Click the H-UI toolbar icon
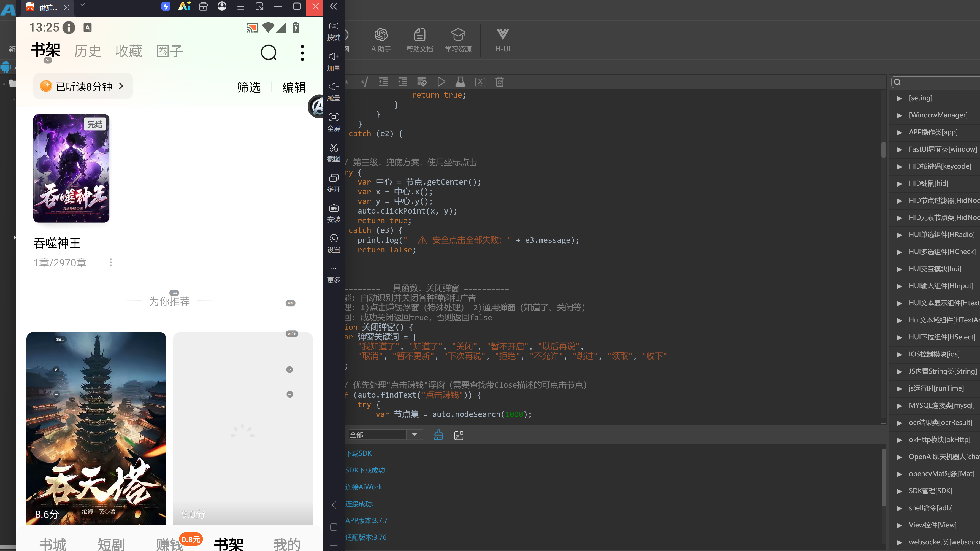This screenshot has height=551, width=980. [503, 40]
